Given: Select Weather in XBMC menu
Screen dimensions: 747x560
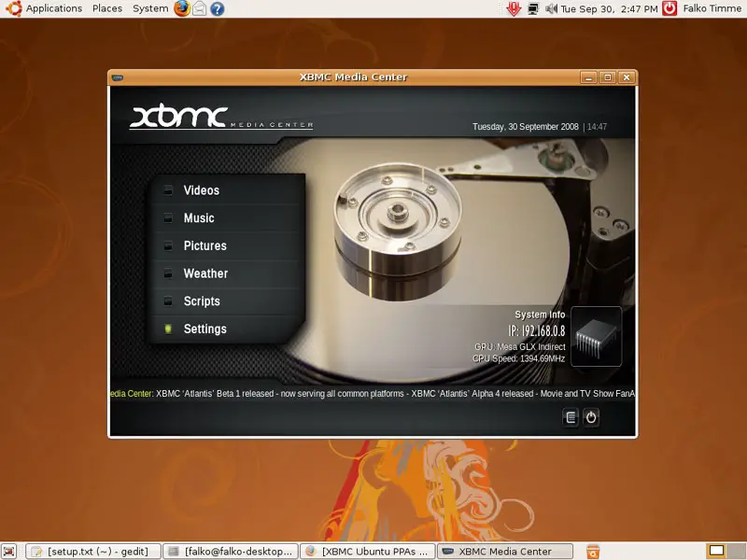Looking at the screenshot, I should coord(205,273).
